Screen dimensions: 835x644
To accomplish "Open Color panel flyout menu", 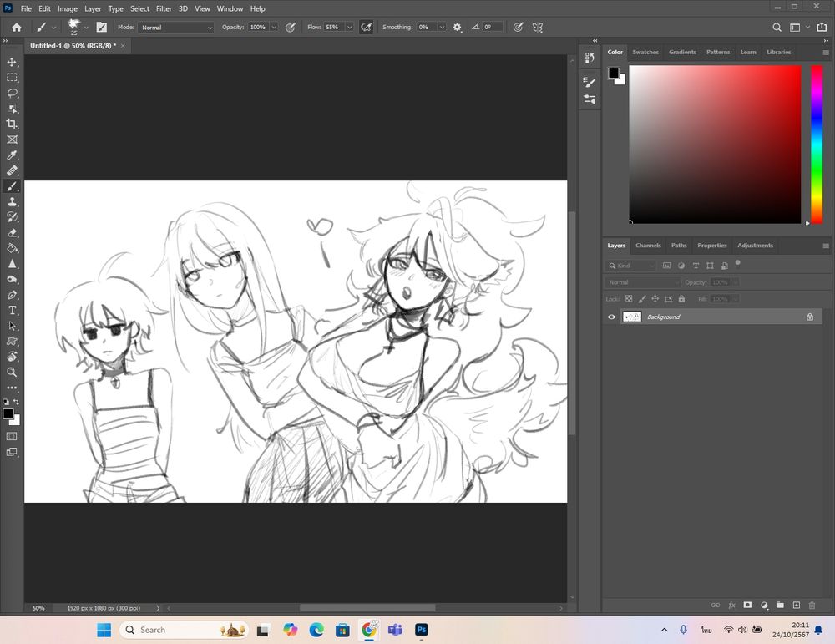I will (x=826, y=52).
